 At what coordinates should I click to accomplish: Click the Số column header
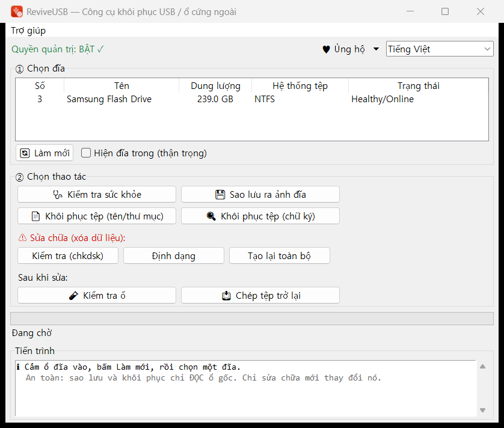click(40, 86)
